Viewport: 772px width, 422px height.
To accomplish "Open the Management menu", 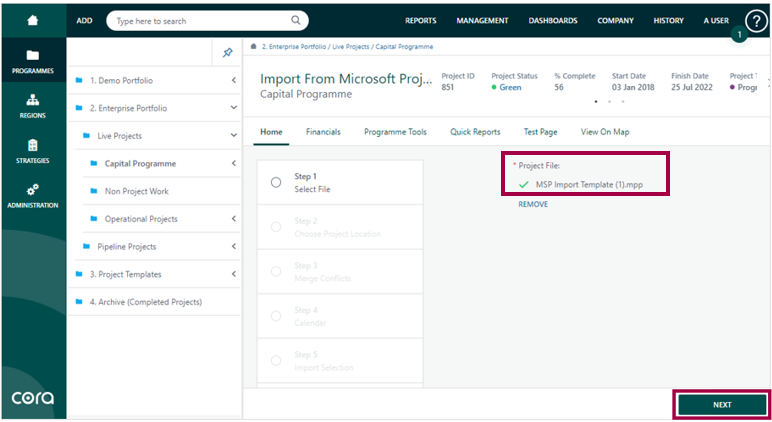I will pyautogui.click(x=482, y=21).
